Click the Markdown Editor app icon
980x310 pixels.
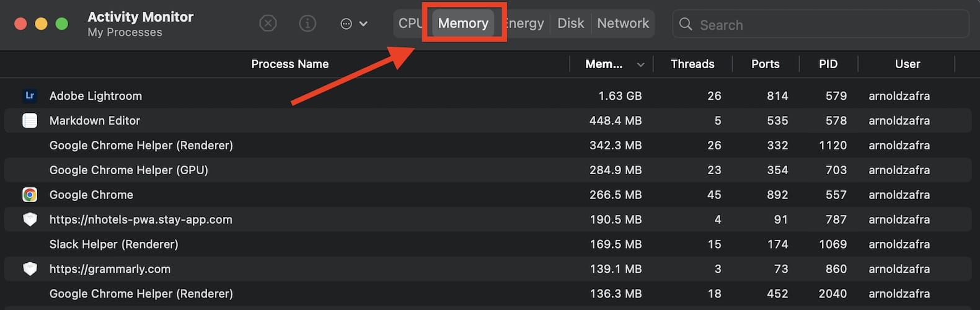[x=30, y=120]
